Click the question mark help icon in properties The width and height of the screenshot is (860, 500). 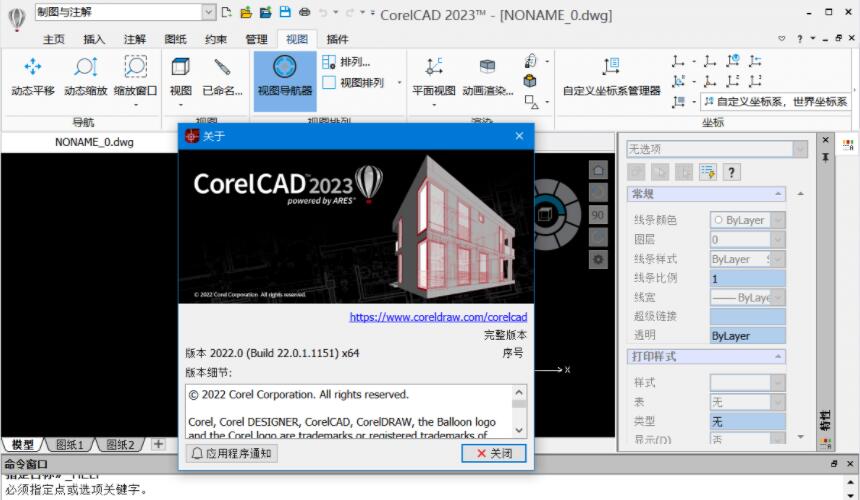731,172
